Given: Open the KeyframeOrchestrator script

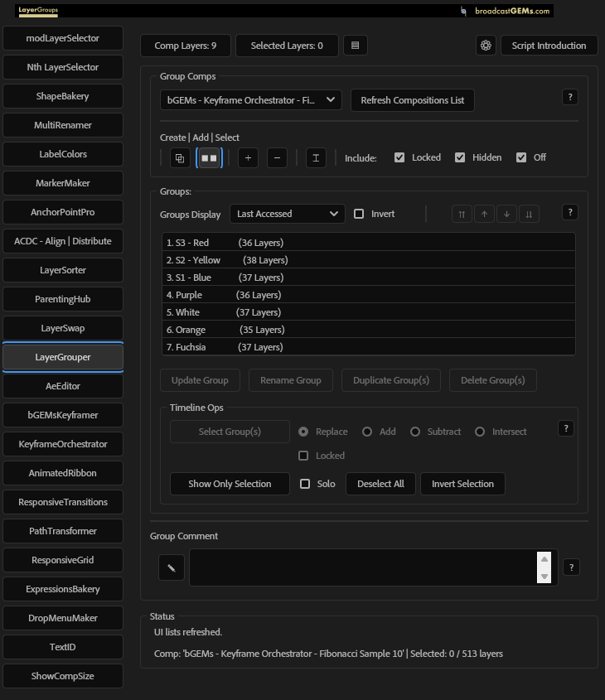Looking at the screenshot, I should click(63, 444).
